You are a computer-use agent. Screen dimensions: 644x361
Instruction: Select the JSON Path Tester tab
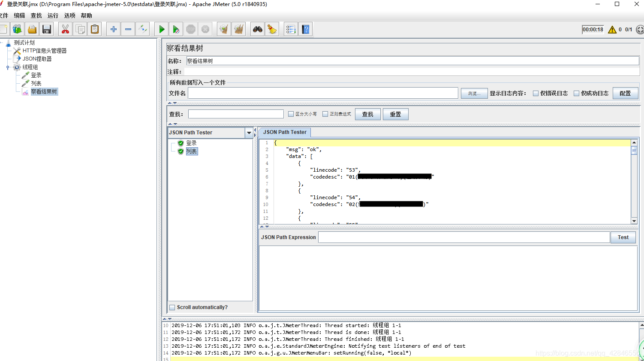pos(285,132)
